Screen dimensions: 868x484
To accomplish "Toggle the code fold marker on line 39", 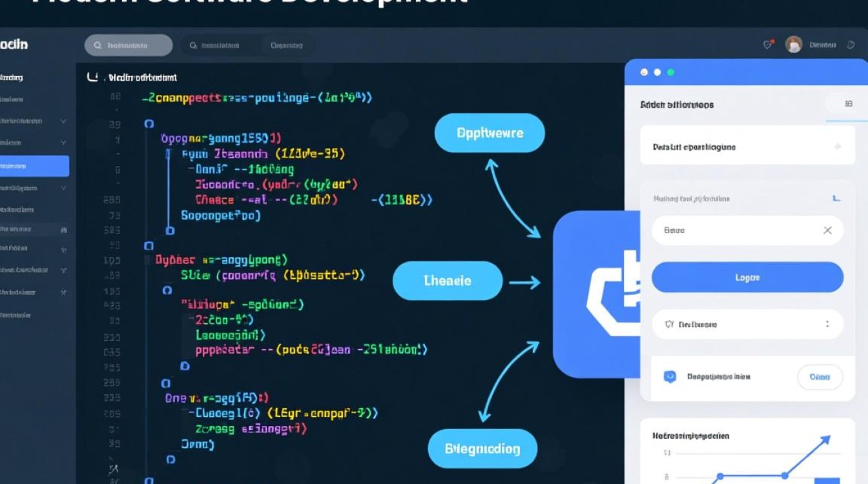I will pos(149,123).
